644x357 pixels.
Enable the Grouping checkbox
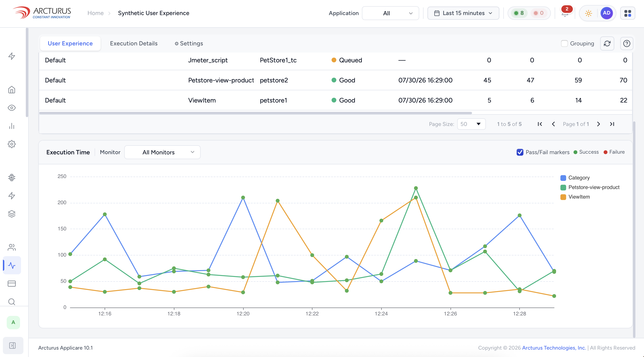click(x=564, y=43)
